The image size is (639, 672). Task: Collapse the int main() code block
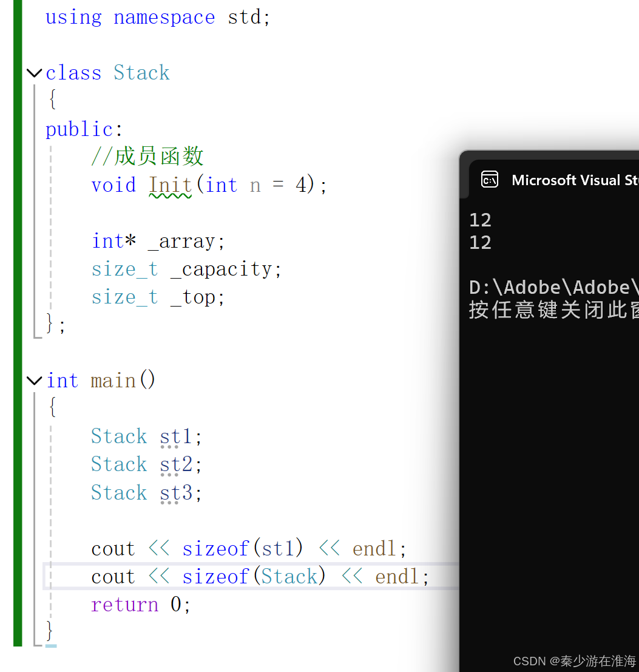34,381
